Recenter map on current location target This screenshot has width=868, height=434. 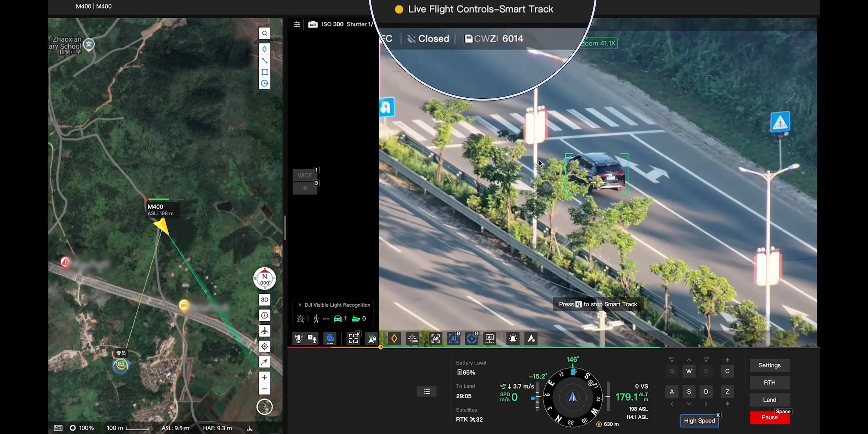click(x=264, y=346)
